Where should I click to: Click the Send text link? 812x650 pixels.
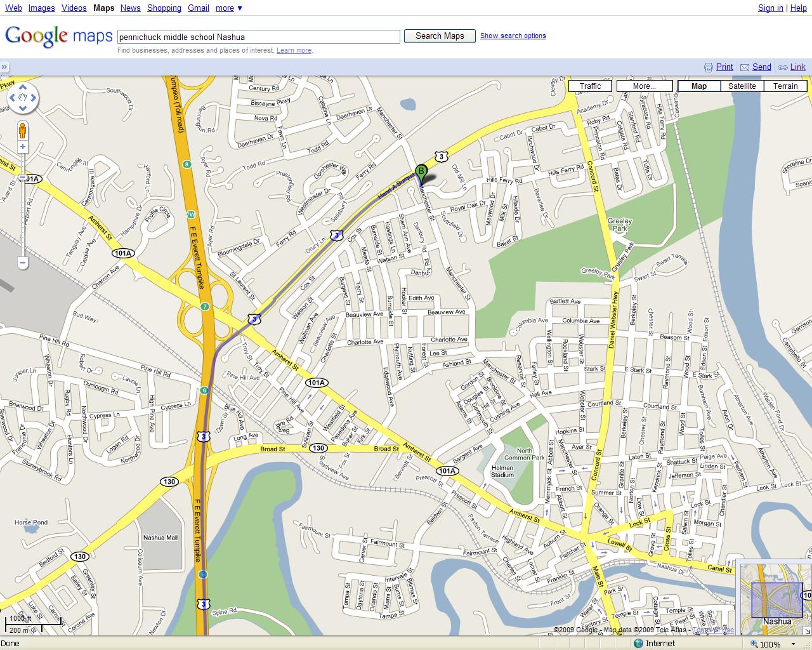tap(762, 67)
